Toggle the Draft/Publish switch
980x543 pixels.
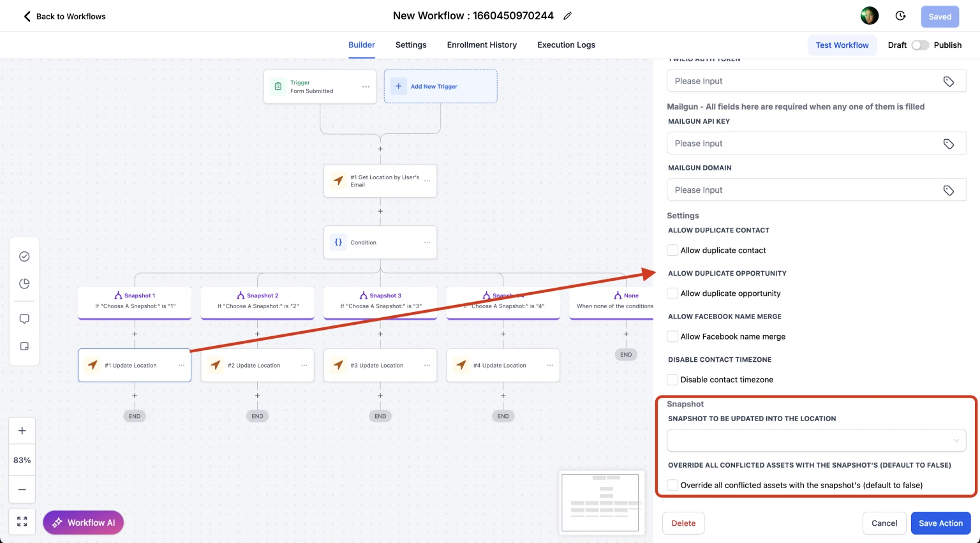point(919,45)
